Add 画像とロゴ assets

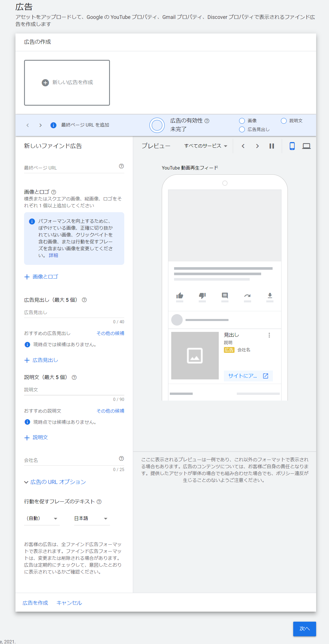coord(41,277)
